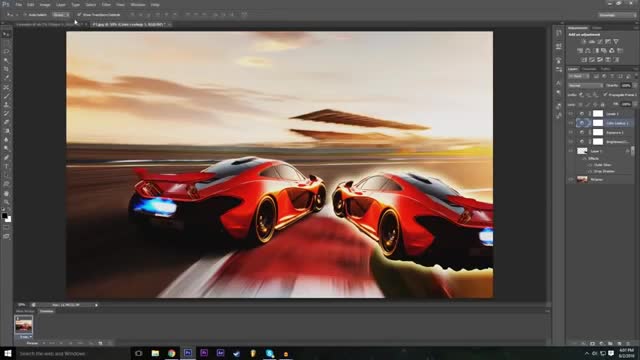Image resolution: width=640 pixels, height=360 pixels.
Task: Open the Windows Start menu
Action: (x=7, y=353)
